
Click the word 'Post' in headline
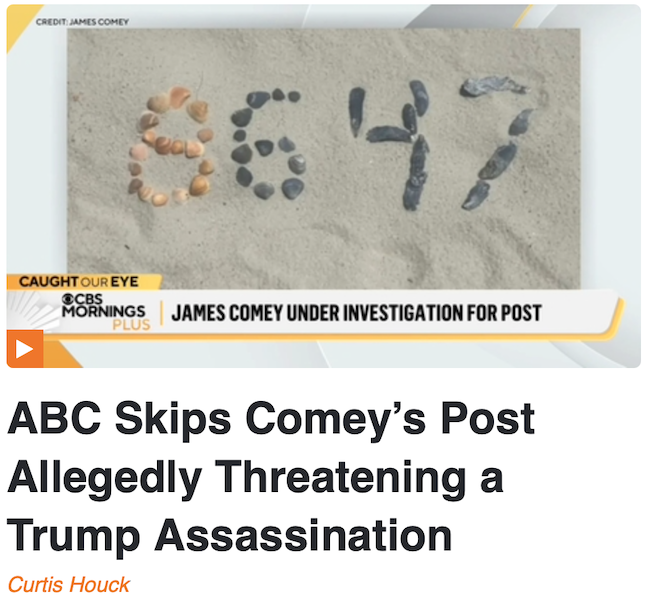point(487,418)
